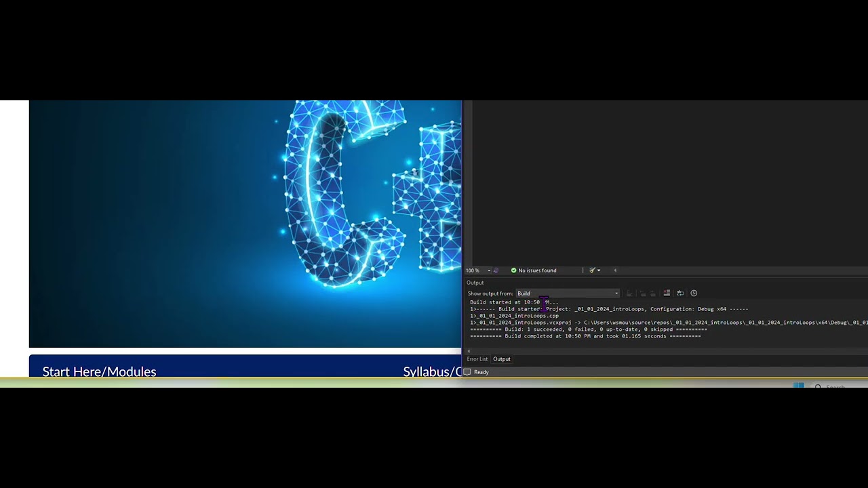Expand the code cleanup dropdown arrow
The height and width of the screenshot is (488, 868).
tap(599, 270)
